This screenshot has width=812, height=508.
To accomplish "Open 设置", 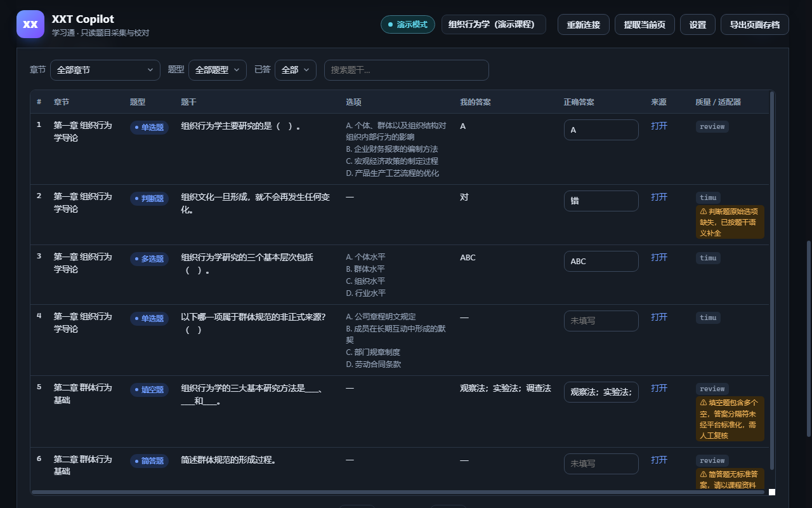I will click(698, 25).
